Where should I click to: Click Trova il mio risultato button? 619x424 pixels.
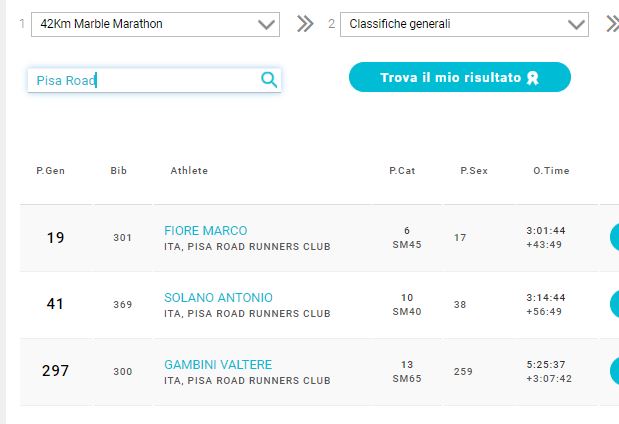[460, 77]
